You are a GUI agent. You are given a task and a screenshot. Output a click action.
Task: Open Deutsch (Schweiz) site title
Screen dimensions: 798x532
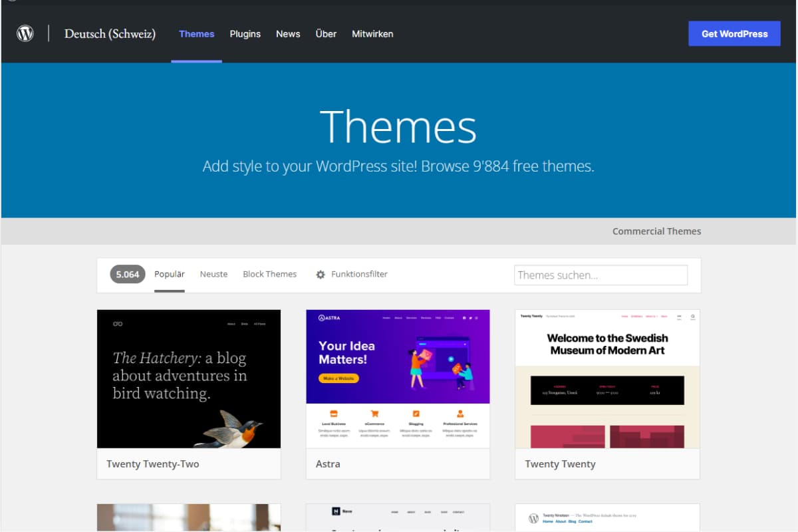pyautogui.click(x=110, y=34)
